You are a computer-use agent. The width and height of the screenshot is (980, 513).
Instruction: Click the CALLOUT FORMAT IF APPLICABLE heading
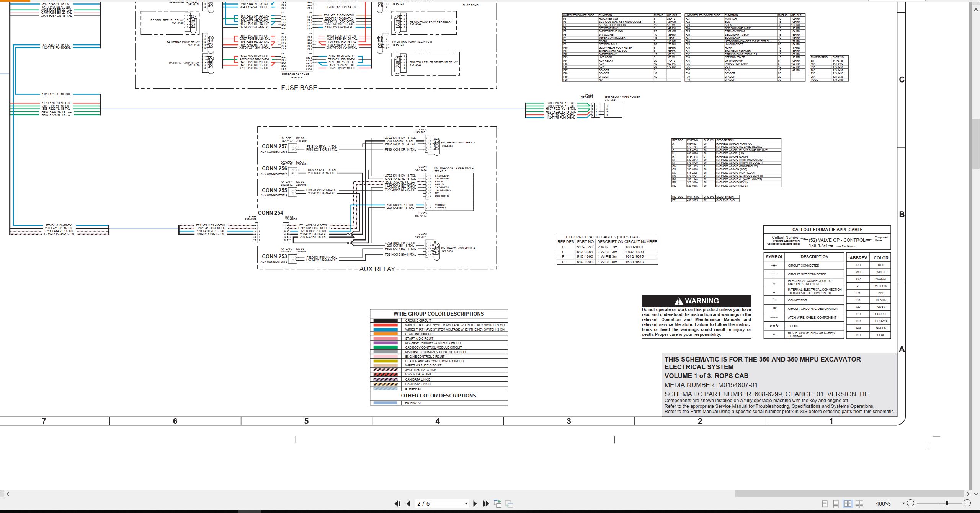[x=827, y=230]
